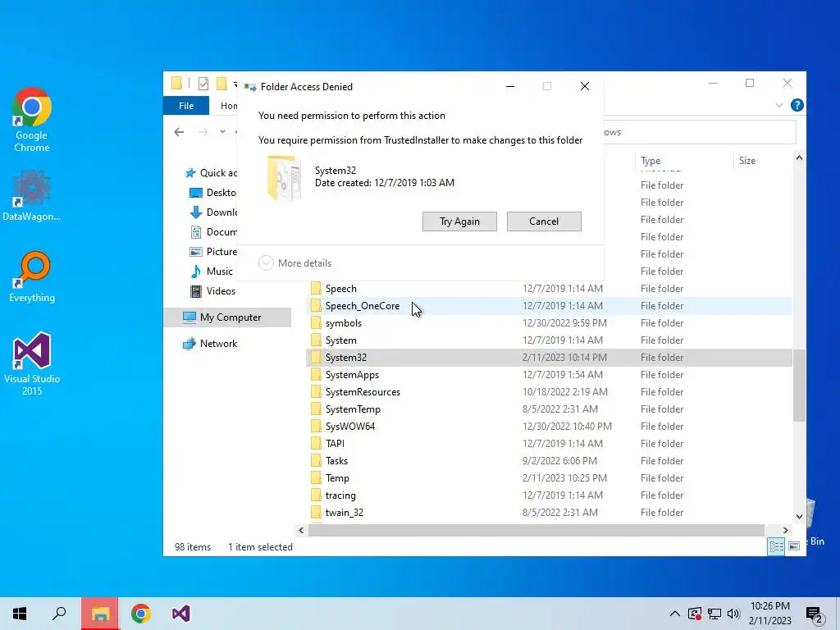Select Quick access in the navigation pane
This screenshot has width=840, height=630.
click(x=211, y=173)
